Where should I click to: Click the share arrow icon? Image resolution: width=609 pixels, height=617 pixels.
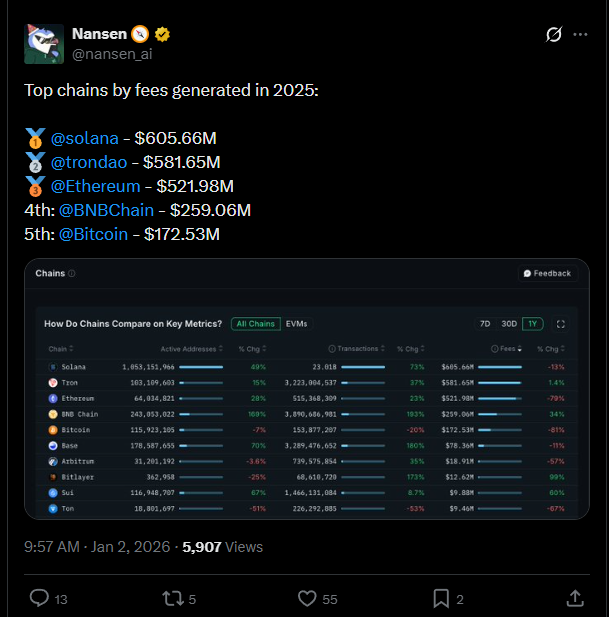575,598
